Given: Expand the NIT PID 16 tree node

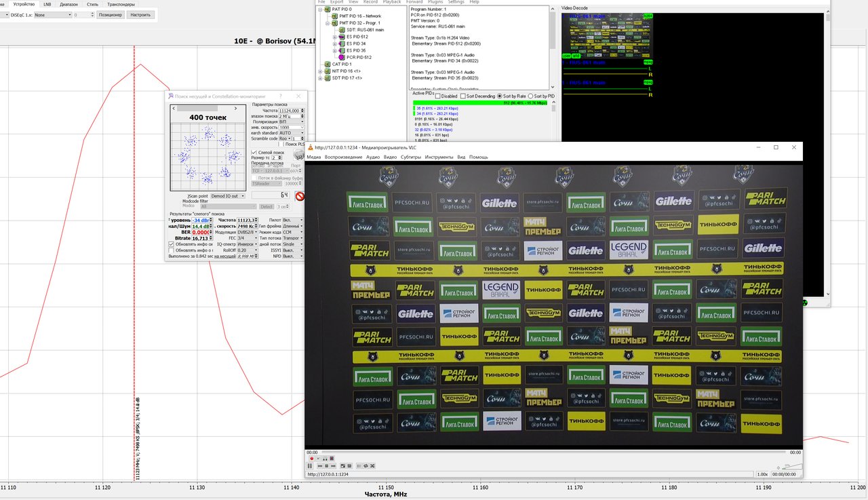Looking at the screenshot, I should tap(320, 71).
